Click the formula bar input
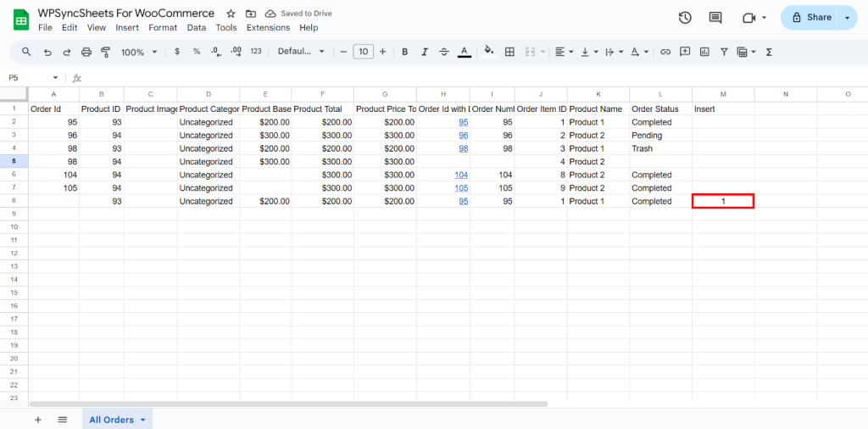Viewport: 868px width, 429px height. [473, 78]
